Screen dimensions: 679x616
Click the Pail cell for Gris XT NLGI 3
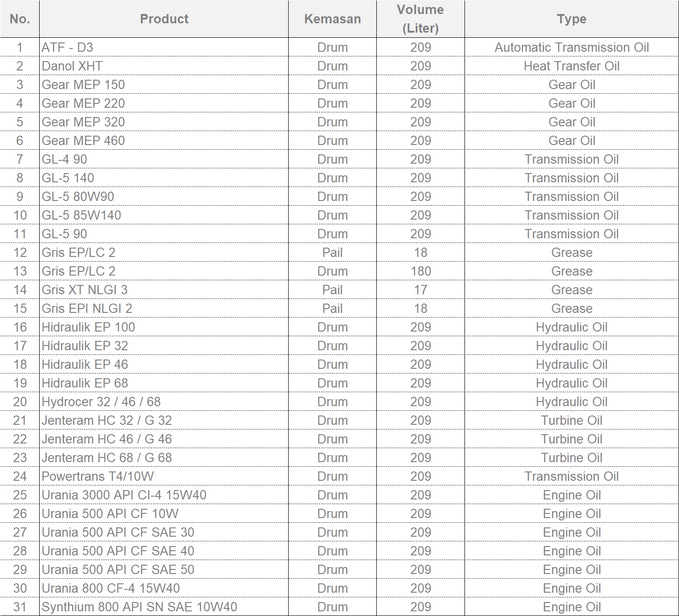(x=332, y=290)
